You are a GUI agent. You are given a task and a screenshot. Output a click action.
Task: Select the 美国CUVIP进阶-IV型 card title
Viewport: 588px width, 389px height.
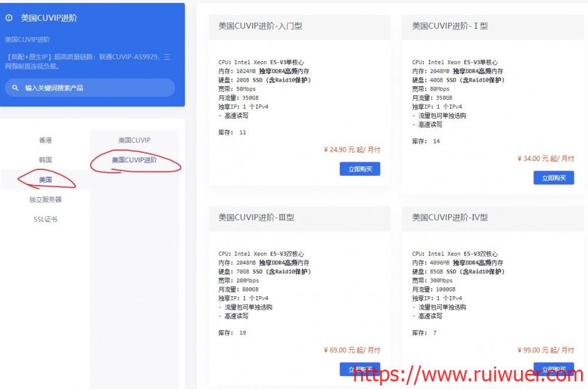(450, 217)
